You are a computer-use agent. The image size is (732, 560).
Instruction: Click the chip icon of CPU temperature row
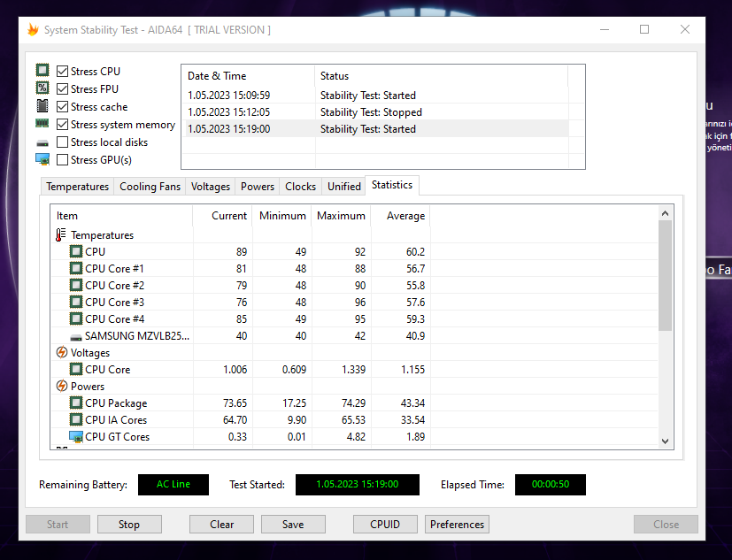[x=75, y=251]
